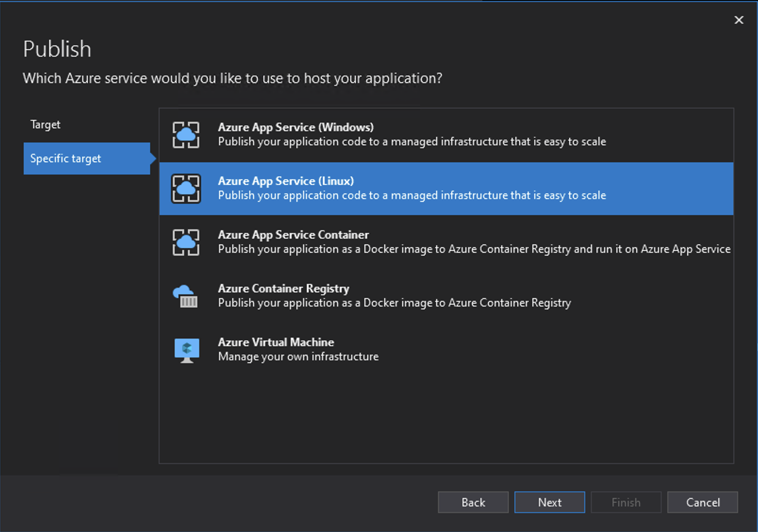Open the Specific target step

tap(66, 158)
